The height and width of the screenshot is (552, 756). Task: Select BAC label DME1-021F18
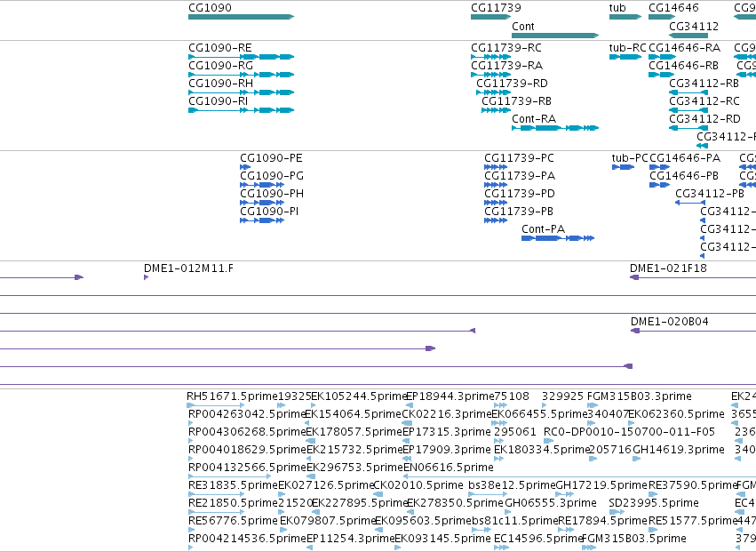pos(668,268)
